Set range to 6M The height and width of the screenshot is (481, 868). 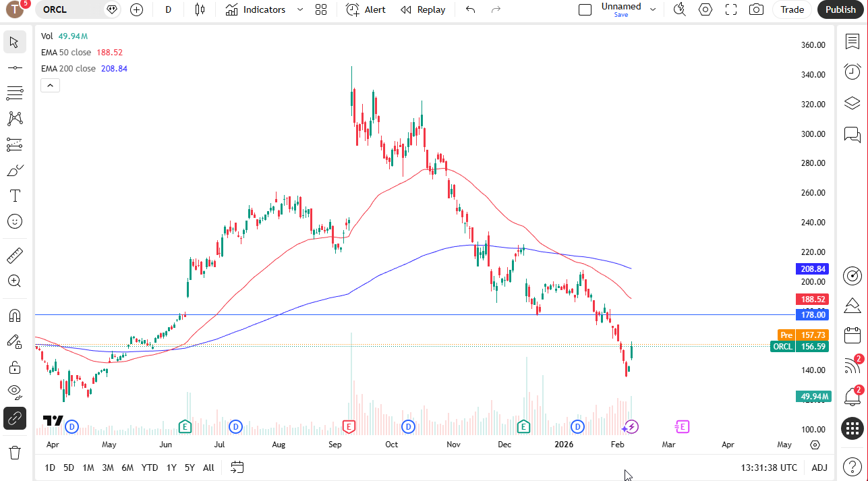pyautogui.click(x=127, y=468)
